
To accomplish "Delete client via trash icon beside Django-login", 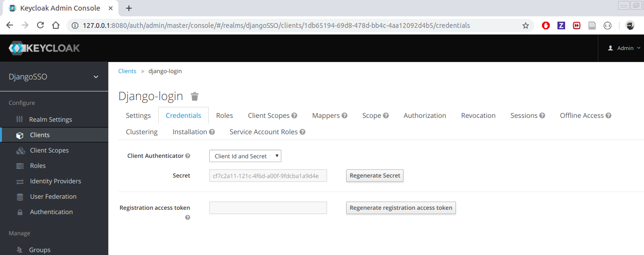I will 194,96.
